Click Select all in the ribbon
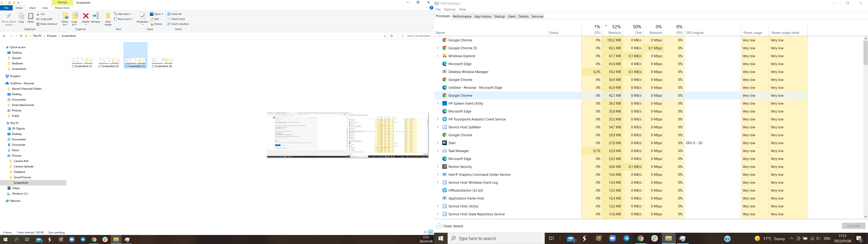This screenshot has height=244, width=868. tap(175, 14)
